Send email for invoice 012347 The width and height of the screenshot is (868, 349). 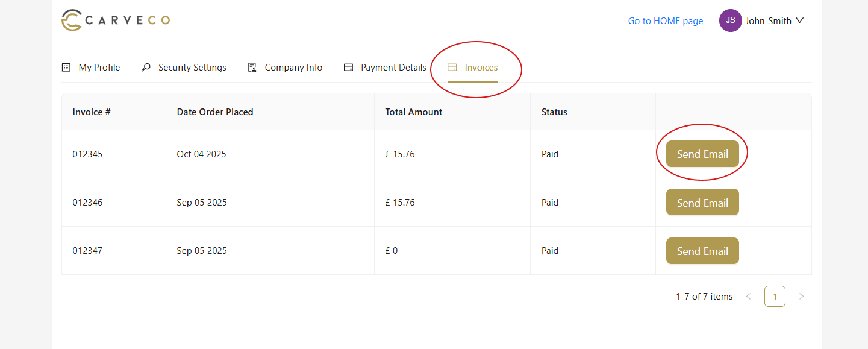tap(702, 251)
